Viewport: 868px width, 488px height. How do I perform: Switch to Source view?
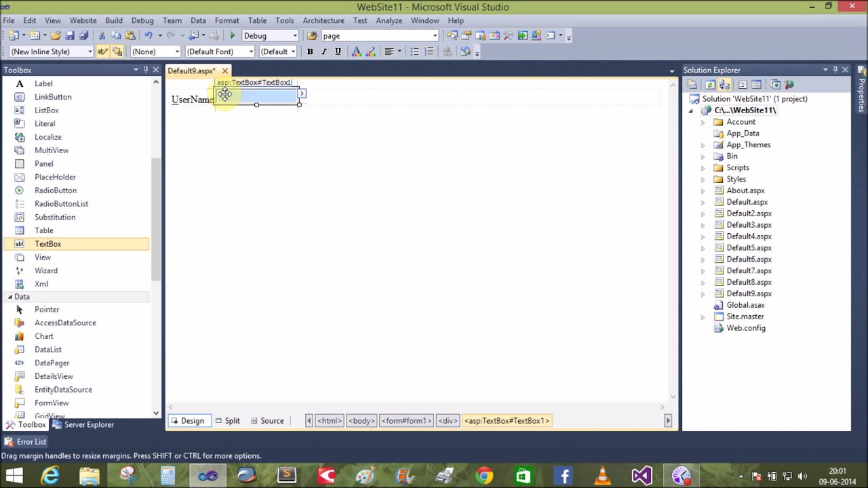(267, 421)
